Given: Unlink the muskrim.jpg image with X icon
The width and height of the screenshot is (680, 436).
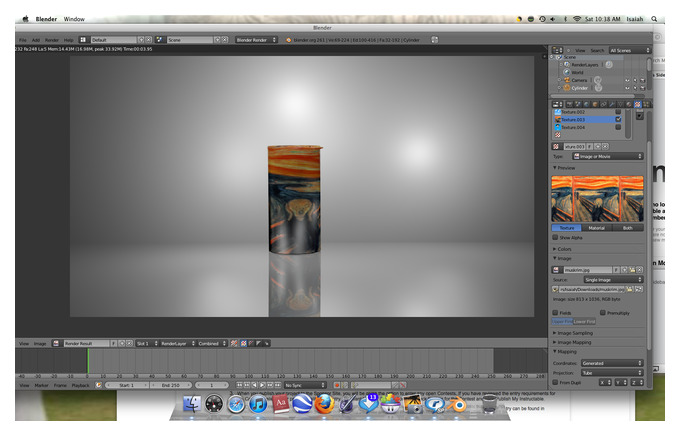Looking at the screenshot, I should pos(640,270).
